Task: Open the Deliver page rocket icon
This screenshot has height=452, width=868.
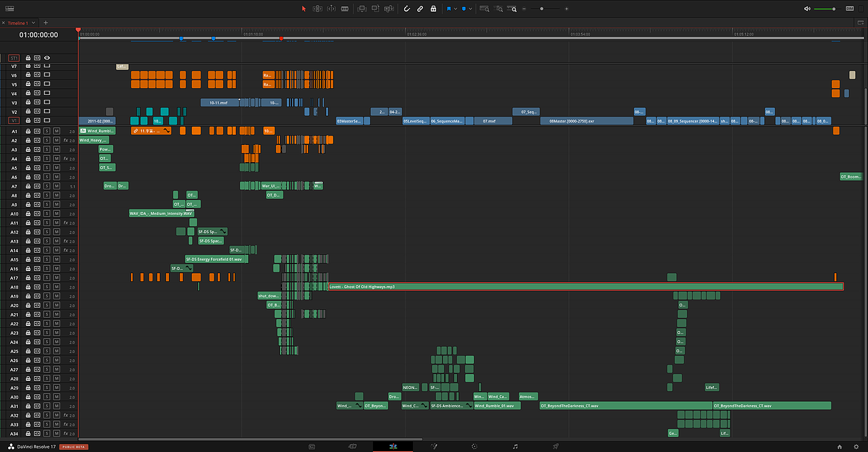Action: [x=556, y=447]
